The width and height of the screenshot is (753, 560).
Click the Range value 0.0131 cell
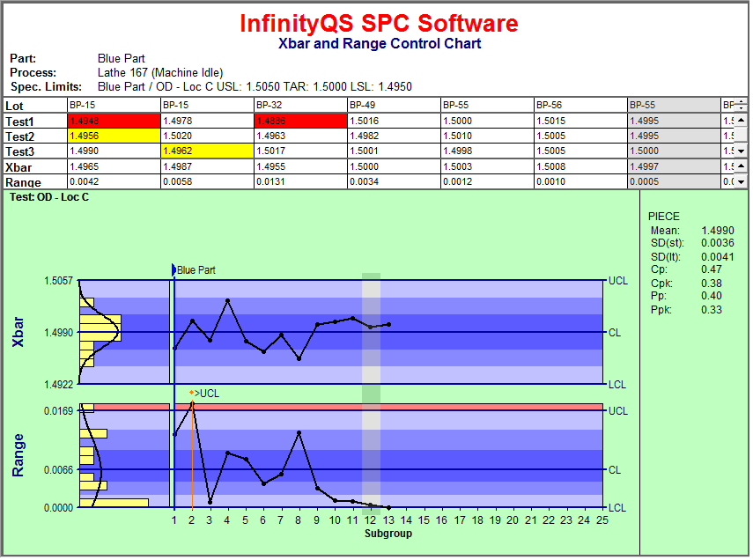point(299,182)
